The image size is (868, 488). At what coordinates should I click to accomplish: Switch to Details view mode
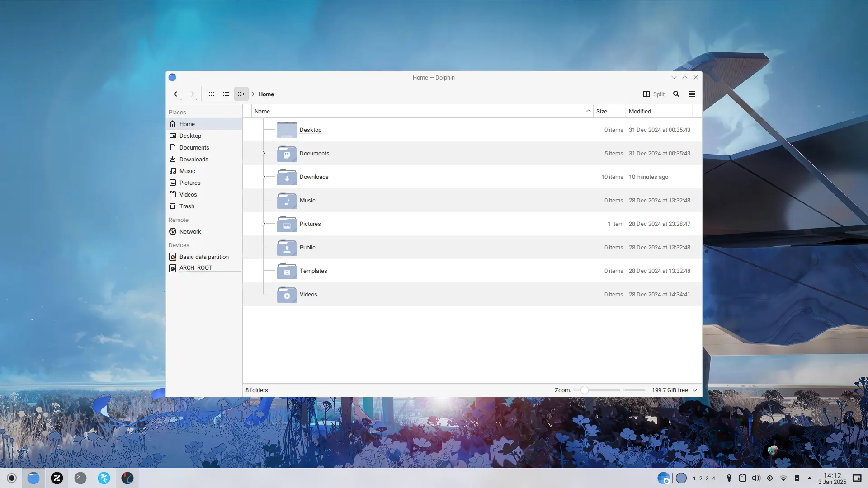coord(241,94)
